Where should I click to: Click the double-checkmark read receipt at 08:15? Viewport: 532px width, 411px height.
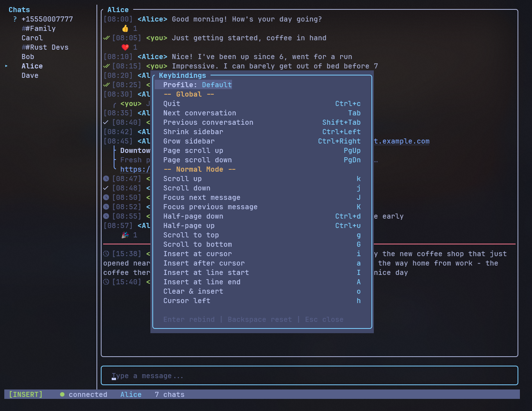tap(106, 66)
